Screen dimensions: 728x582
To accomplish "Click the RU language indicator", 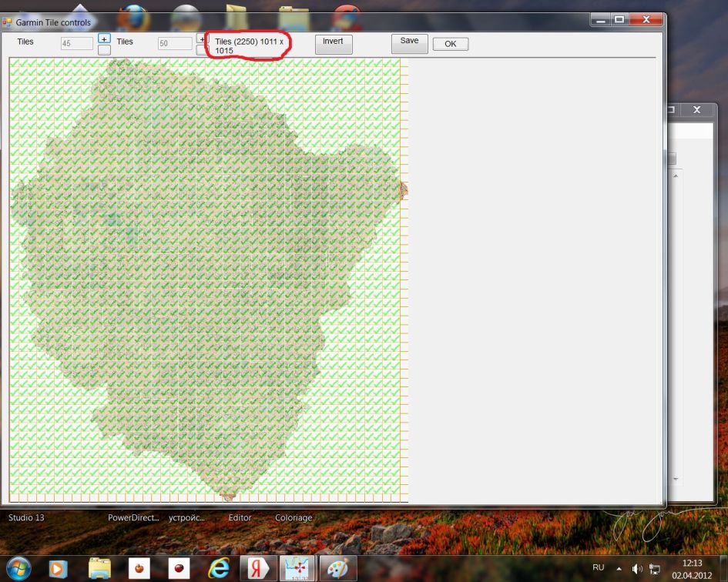I will [598, 567].
